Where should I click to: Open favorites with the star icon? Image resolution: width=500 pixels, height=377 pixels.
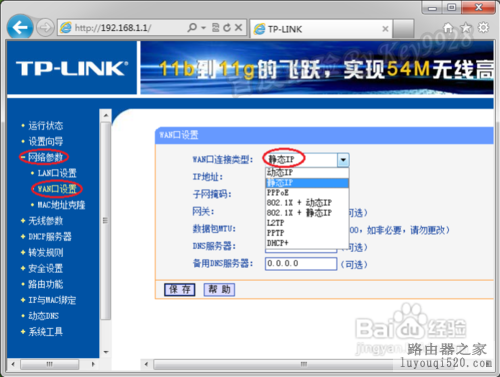tap(466, 27)
